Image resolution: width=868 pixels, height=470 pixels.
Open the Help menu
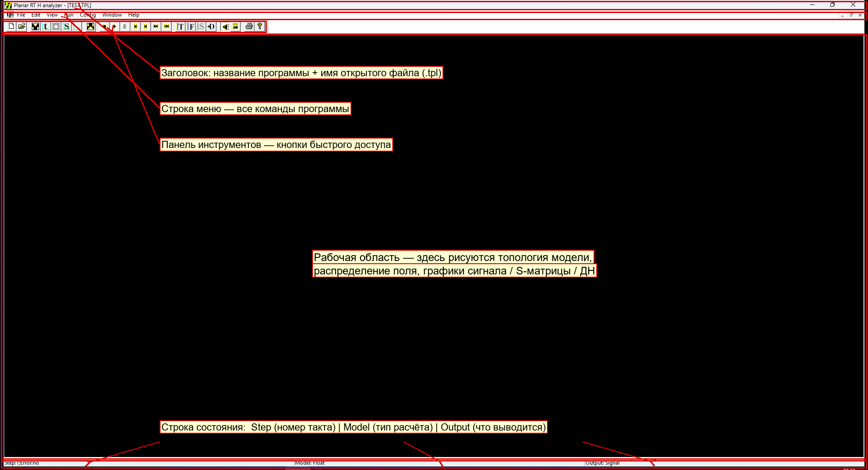tap(134, 15)
